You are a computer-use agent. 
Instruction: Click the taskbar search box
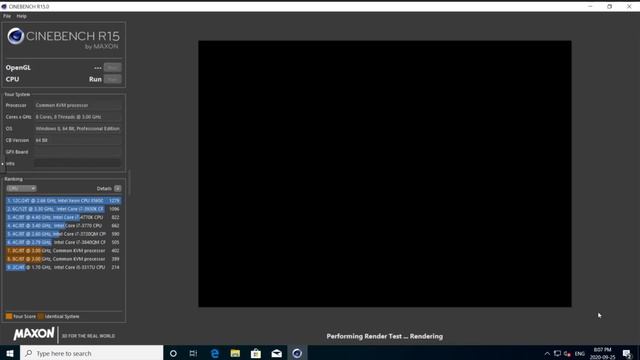pos(91,353)
